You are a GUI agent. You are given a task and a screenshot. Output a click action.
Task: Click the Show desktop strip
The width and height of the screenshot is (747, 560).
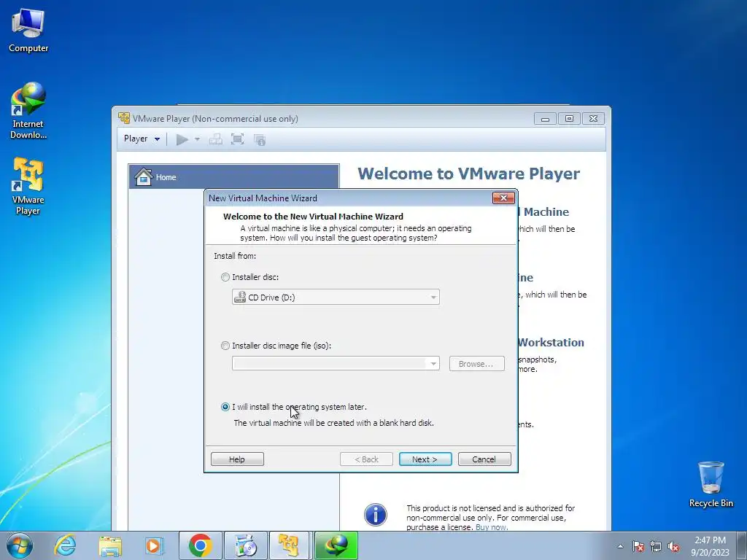coord(743,545)
